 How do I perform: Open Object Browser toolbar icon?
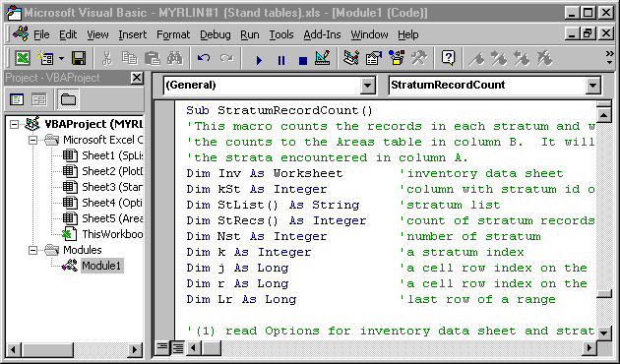(x=396, y=59)
